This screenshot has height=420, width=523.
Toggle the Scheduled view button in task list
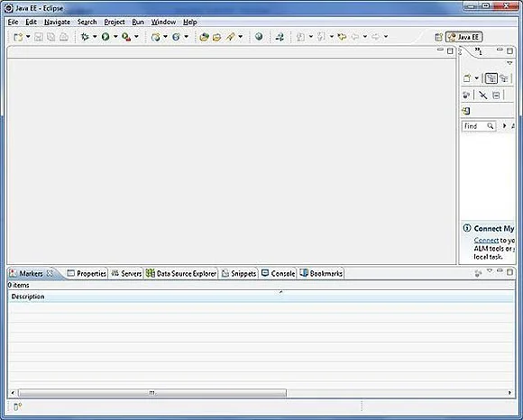pos(504,78)
